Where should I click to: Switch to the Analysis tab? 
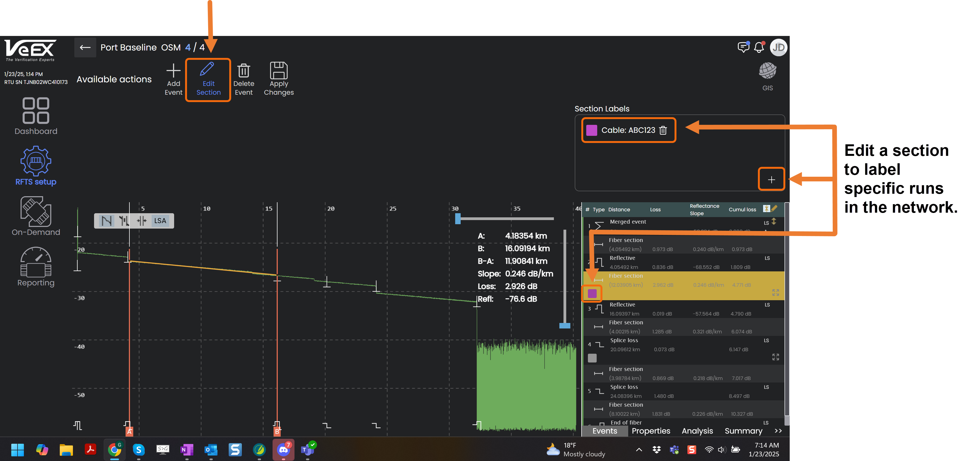click(697, 431)
